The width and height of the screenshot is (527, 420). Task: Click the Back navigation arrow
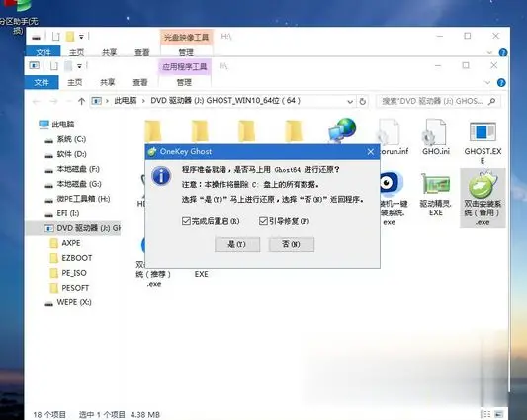(37, 101)
